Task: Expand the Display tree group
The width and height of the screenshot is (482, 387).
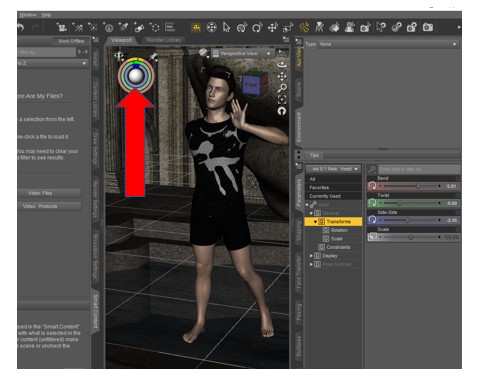Action: tap(311, 256)
